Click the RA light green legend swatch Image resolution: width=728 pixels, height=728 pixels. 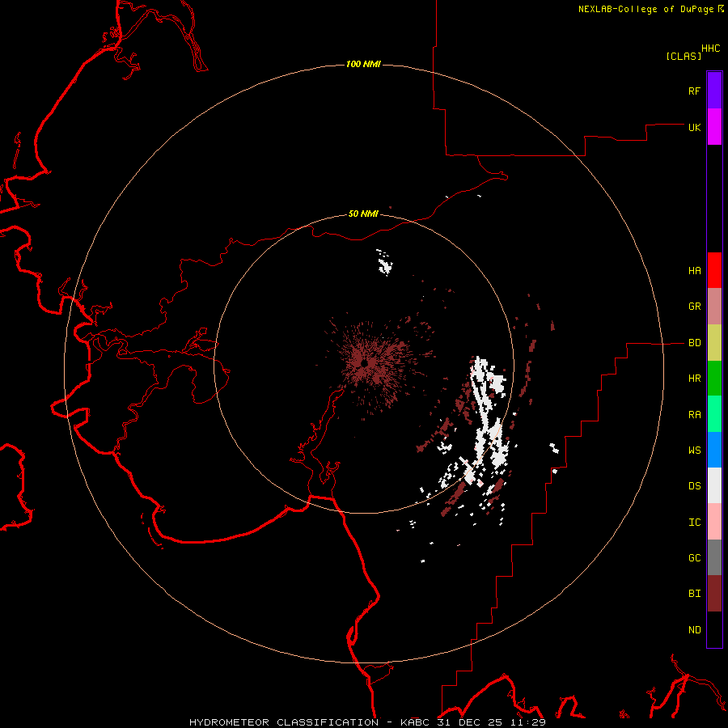click(x=714, y=414)
